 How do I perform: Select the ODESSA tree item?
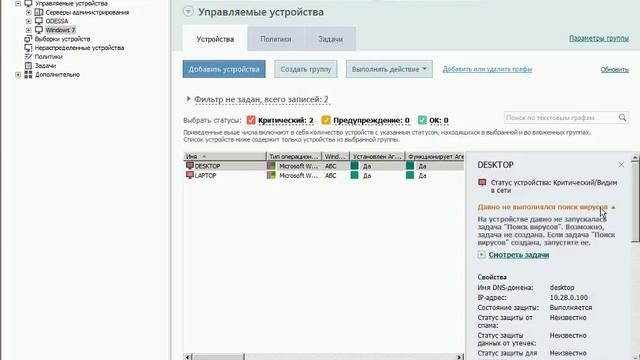pos(57,21)
